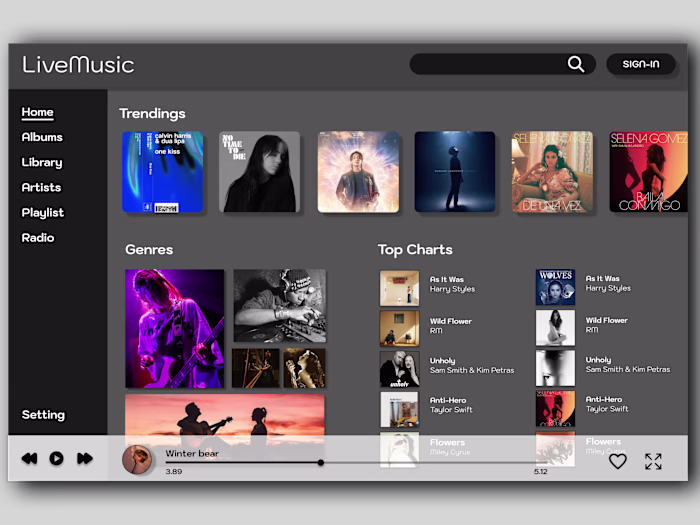Open Wild Flower title, left column
The image size is (700, 525).
tap(450, 321)
